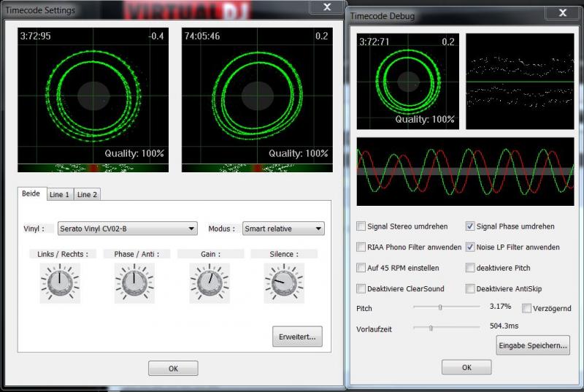
Task: Click the Pitch slider handle
Action: coord(440,307)
